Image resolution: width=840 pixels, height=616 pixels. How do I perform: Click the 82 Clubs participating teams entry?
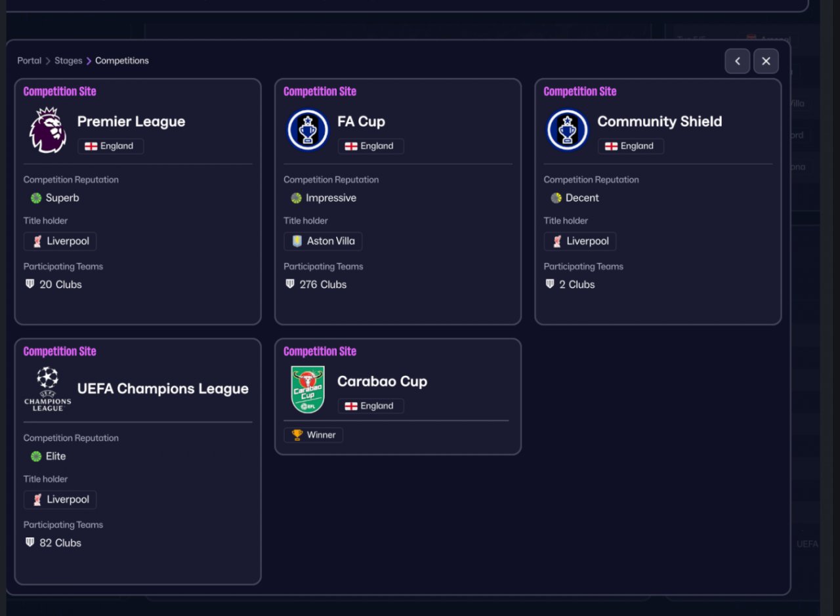(x=53, y=543)
